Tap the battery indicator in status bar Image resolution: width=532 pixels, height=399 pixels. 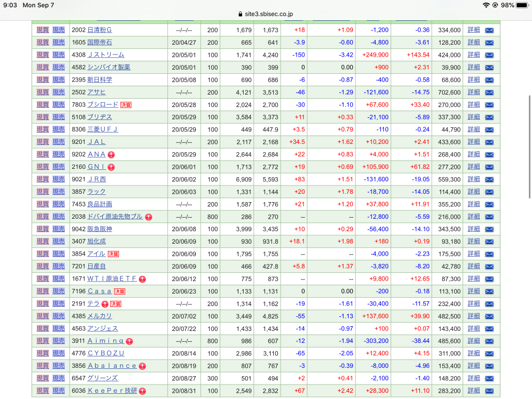[x=522, y=5]
